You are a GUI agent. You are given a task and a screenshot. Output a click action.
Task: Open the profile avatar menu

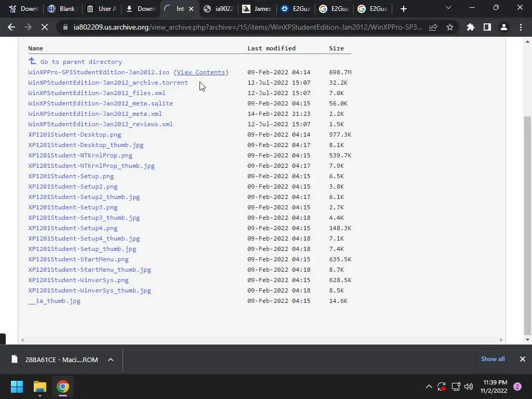504,27
